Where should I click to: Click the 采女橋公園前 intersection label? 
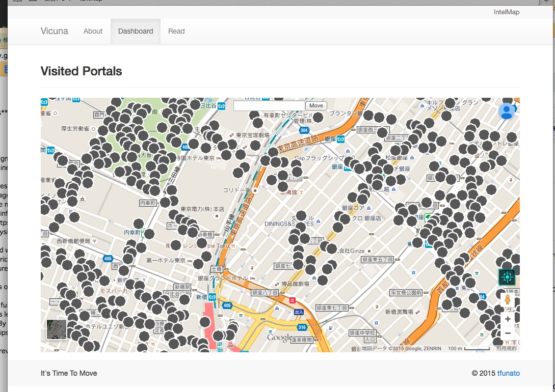pyautogui.click(x=406, y=293)
